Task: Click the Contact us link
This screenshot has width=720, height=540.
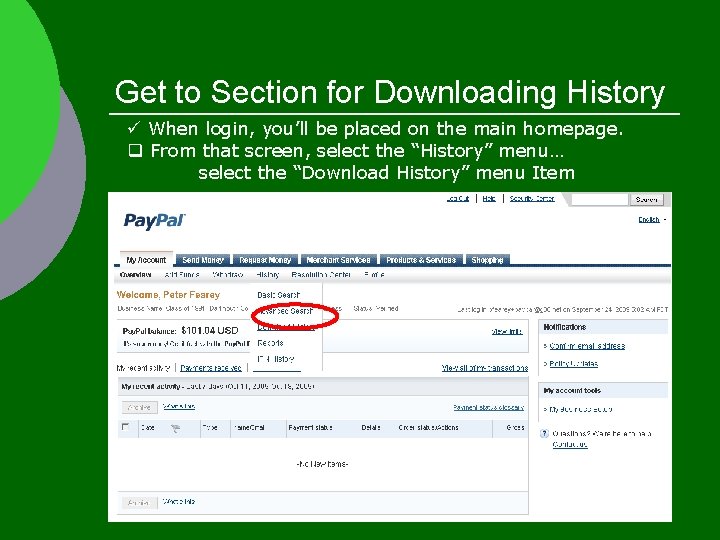Action: click(570, 444)
